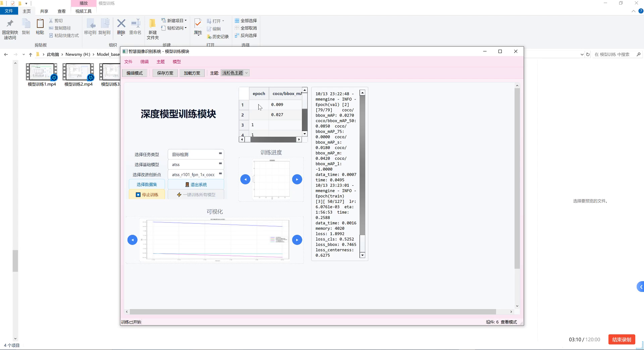This screenshot has width=644, height=350.
Task: Click Copy path in the clipboard group
Action: click(60, 28)
